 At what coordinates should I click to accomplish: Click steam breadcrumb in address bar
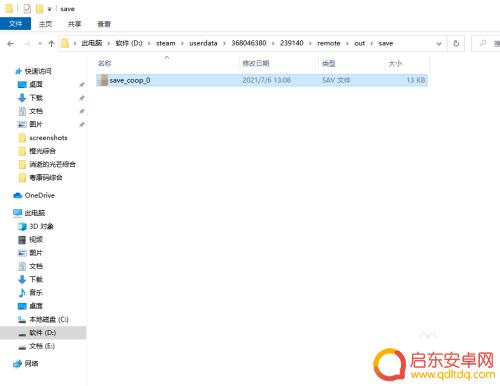pyautogui.click(x=166, y=43)
